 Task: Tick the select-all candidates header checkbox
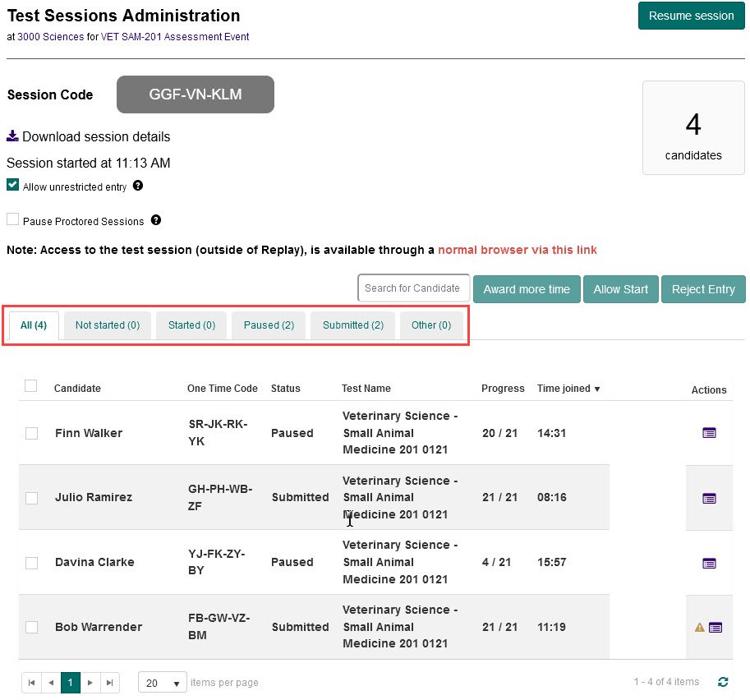pos(30,385)
